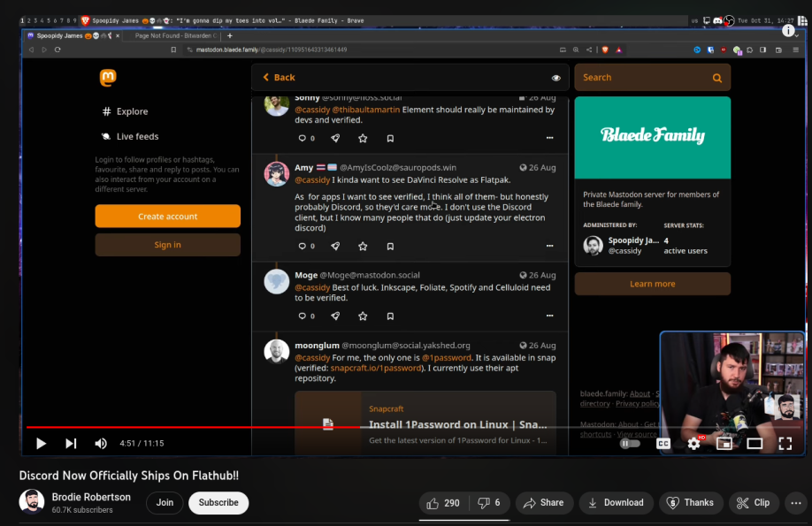
Task: Toggle the autoplay switch
Action: pos(630,444)
